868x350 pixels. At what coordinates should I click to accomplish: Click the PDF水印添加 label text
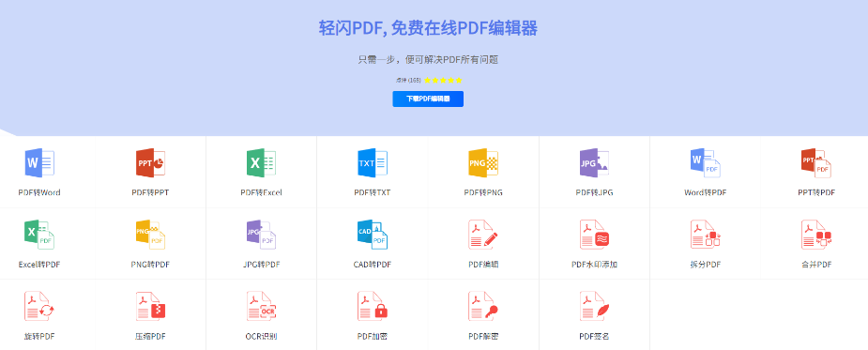595,265
